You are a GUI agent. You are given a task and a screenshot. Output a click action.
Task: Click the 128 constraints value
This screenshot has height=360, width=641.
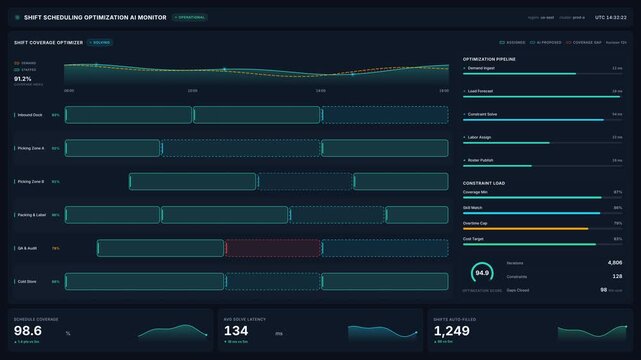(617, 276)
